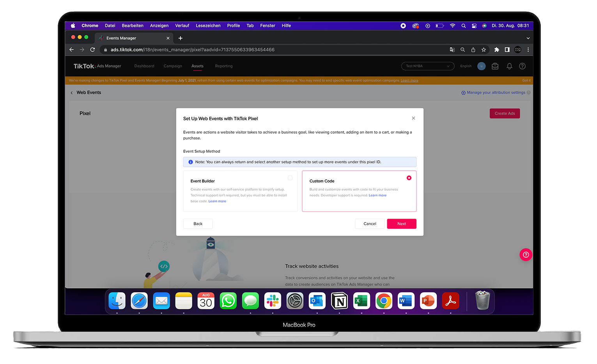Open WhatsApp from the dock
597x364 pixels.
228,301
